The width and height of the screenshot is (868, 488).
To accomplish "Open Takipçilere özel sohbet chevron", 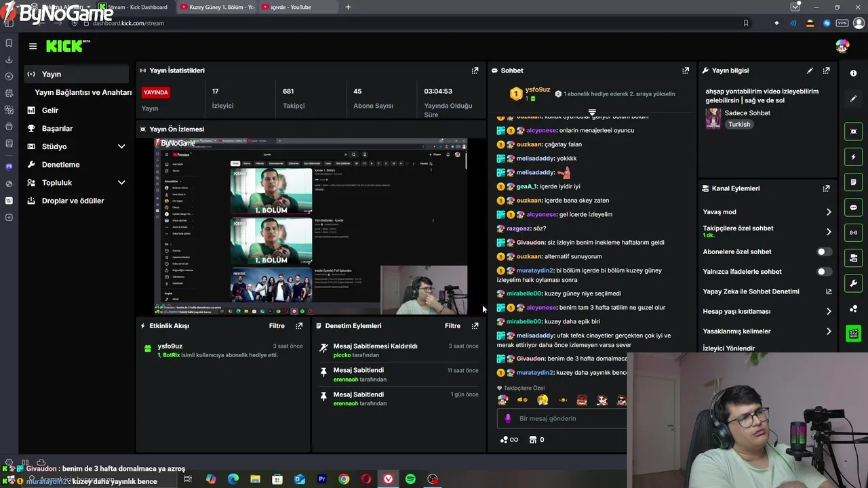I will click(828, 232).
